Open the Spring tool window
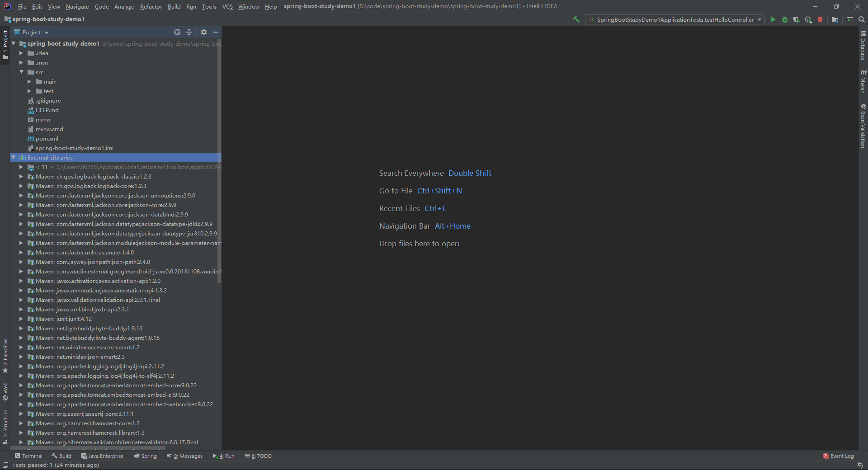The image size is (868, 470). pos(146,456)
